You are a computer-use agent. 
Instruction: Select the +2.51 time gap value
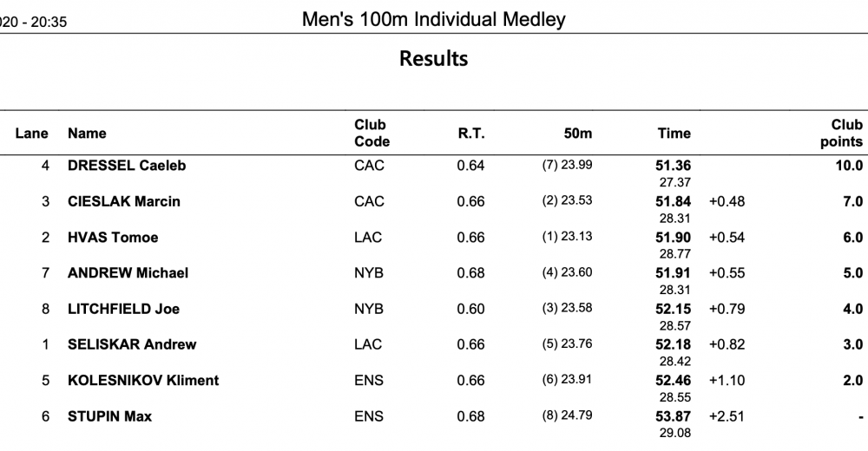(x=727, y=416)
